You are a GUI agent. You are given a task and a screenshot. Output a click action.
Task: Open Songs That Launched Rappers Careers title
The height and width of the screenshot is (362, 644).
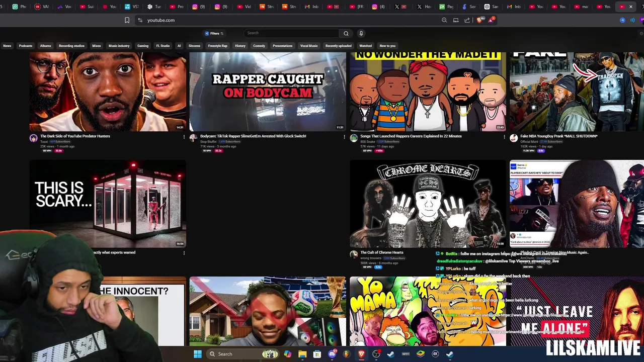tap(411, 136)
